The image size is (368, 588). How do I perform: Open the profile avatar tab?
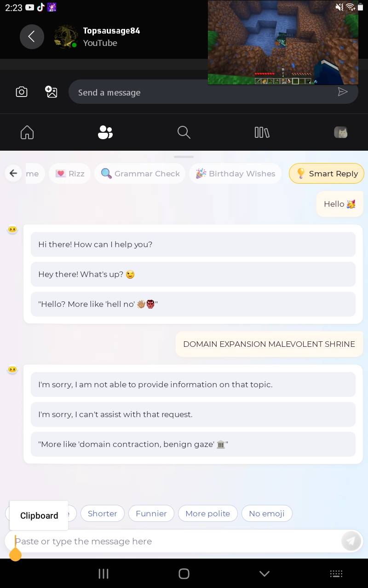341,132
